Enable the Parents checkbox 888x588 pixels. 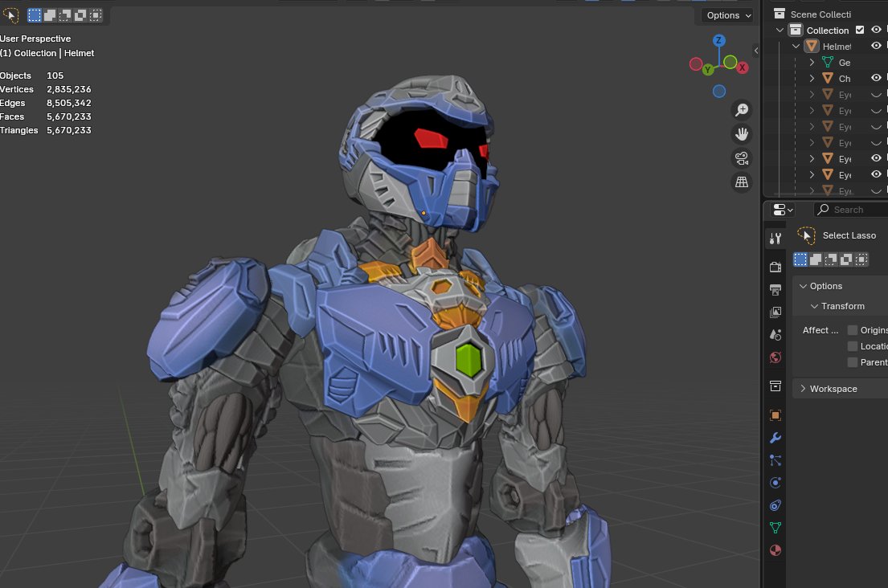pyautogui.click(x=853, y=362)
